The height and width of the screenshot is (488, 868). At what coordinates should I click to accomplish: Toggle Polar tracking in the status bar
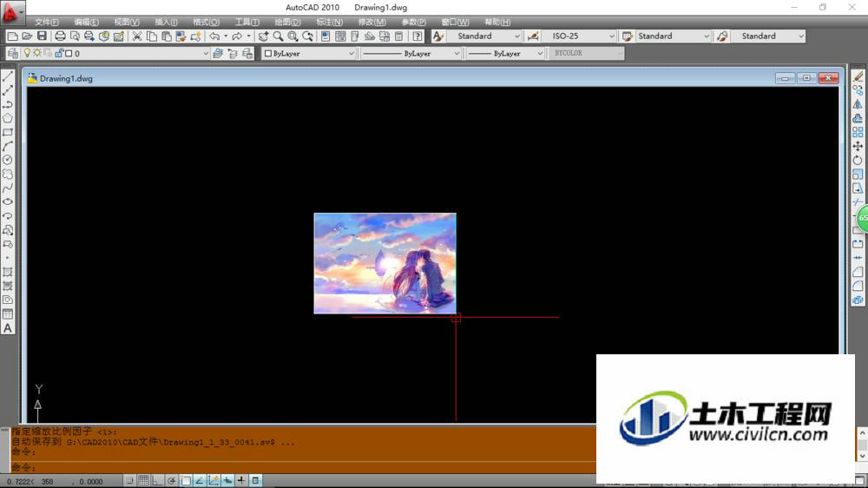(172, 481)
